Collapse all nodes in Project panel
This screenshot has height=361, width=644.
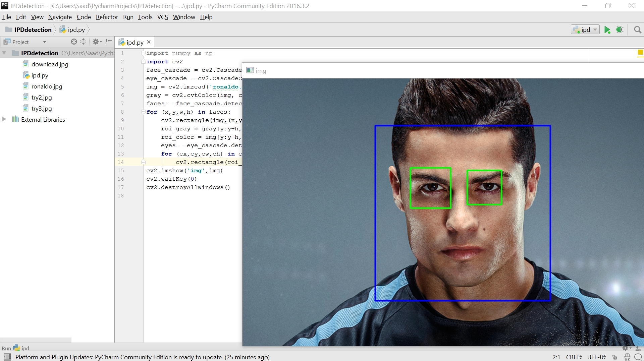[x=84, y=42]
